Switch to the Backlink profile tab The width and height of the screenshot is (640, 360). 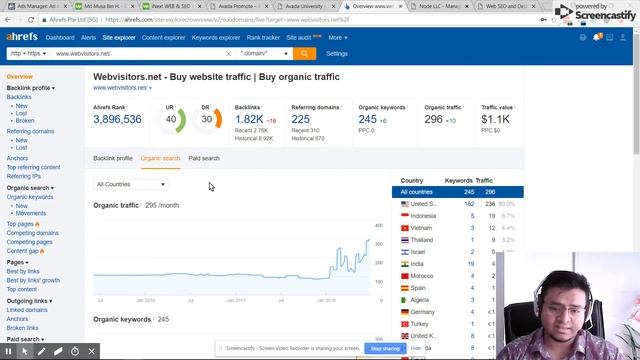pos(113,158)
